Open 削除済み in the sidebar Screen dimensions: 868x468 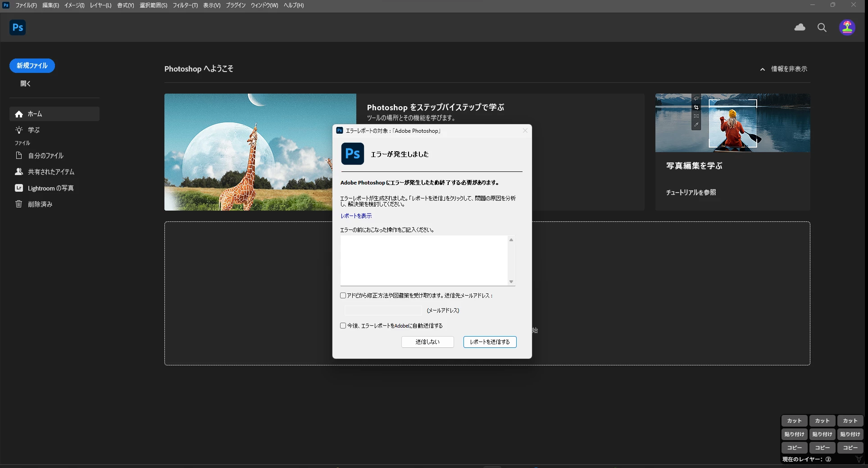pos(55,204)
